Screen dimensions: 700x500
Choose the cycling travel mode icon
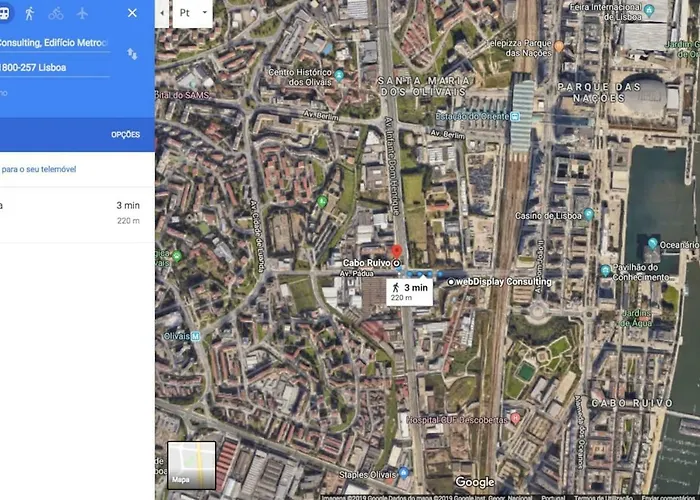[56, 13]
